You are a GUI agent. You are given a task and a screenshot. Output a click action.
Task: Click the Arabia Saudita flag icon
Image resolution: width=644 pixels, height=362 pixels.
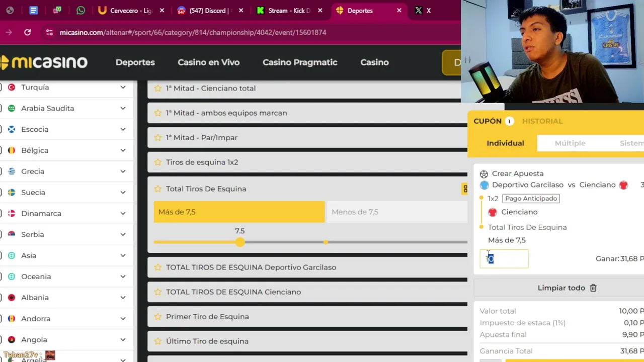coord(12,109)
